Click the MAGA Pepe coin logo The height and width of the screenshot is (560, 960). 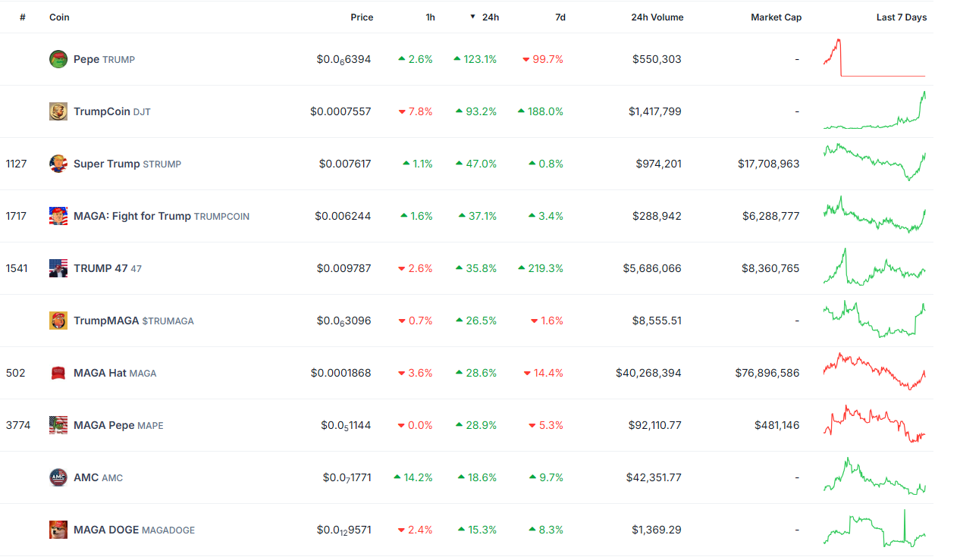click(58, 425)
